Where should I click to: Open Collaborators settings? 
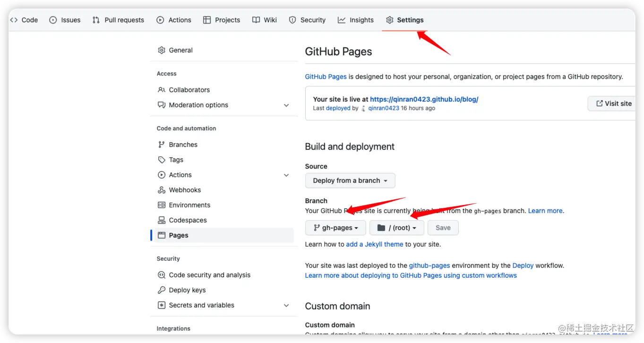tap(222, 90)
